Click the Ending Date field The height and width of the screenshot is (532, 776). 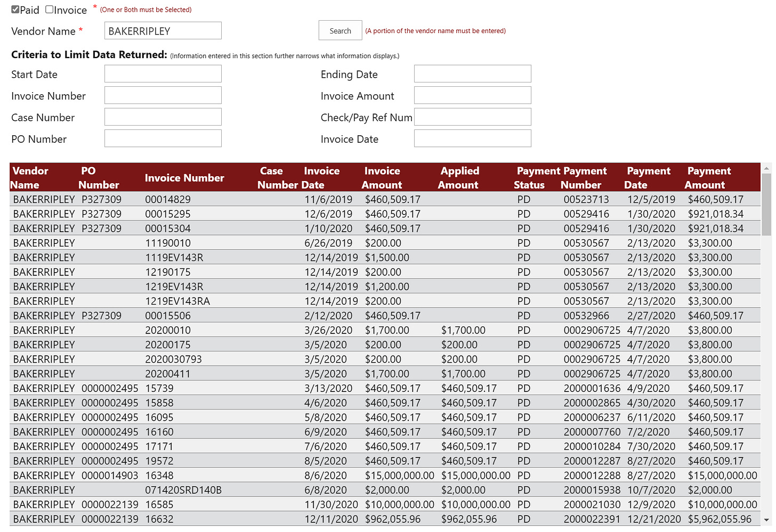(x=473, y=73)
